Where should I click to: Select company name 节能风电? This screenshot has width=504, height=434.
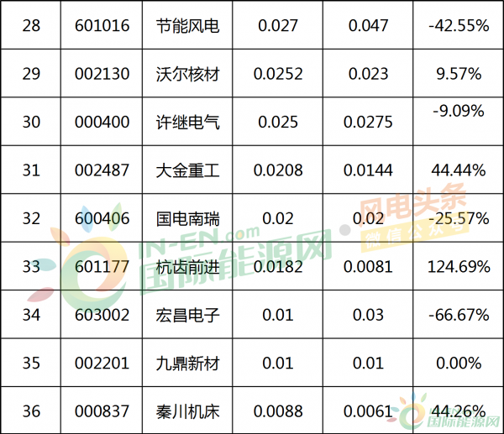pyautogui.click(x=187, y=26)
